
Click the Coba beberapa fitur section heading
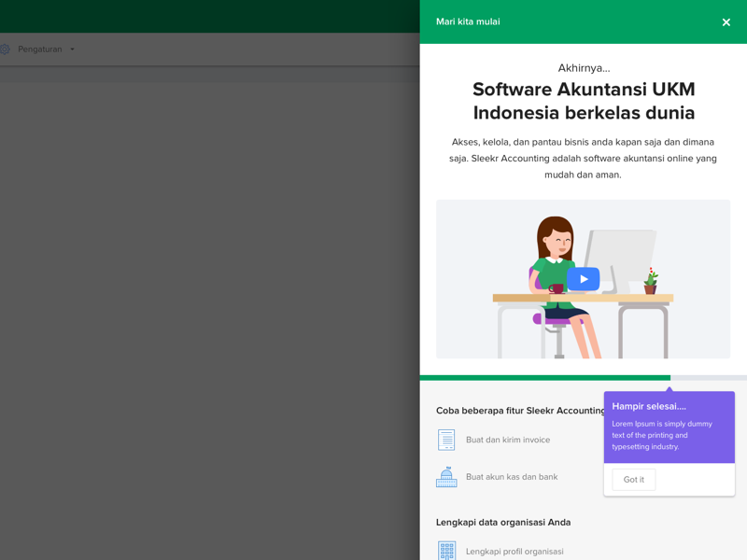(x=520, y=411)
